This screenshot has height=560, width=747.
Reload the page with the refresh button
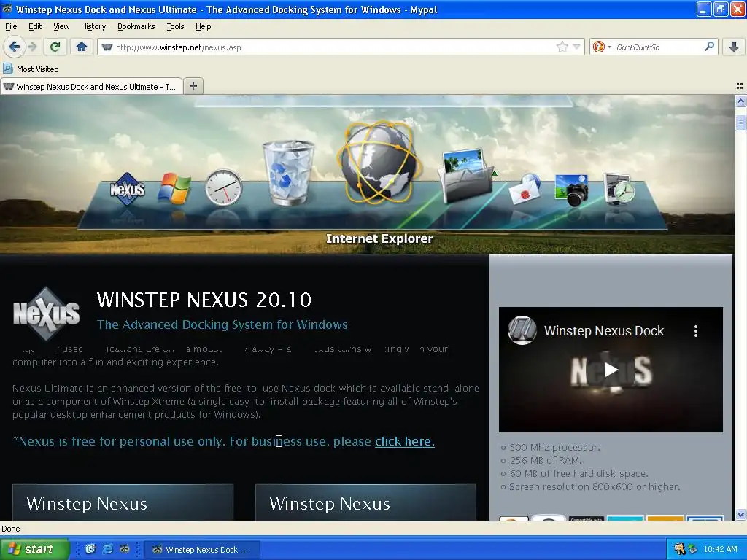tap(55, 47)
